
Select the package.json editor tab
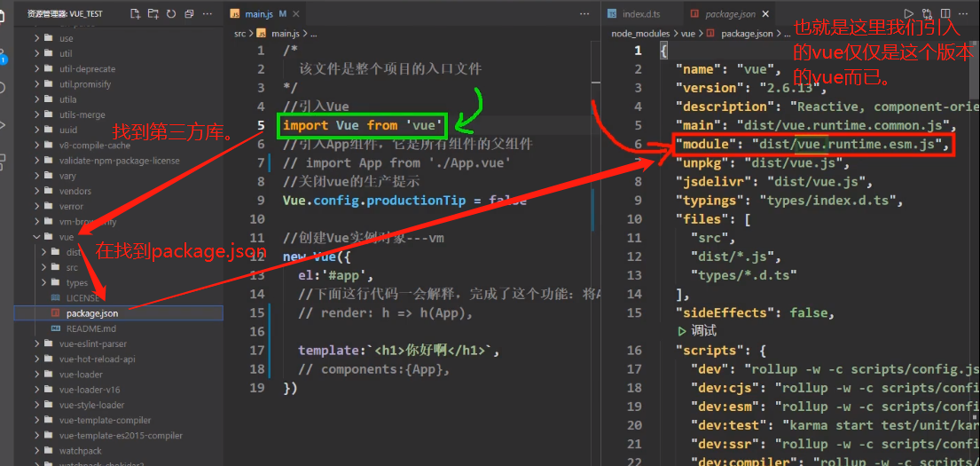pyautogui.click(x=732, y=13)
